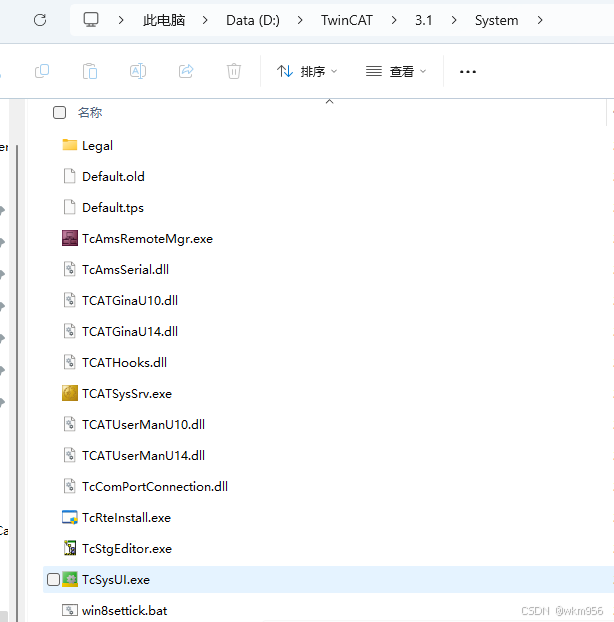Click the refresh icon in address bar
Screen dimensions: 614x622
point(40,20)
